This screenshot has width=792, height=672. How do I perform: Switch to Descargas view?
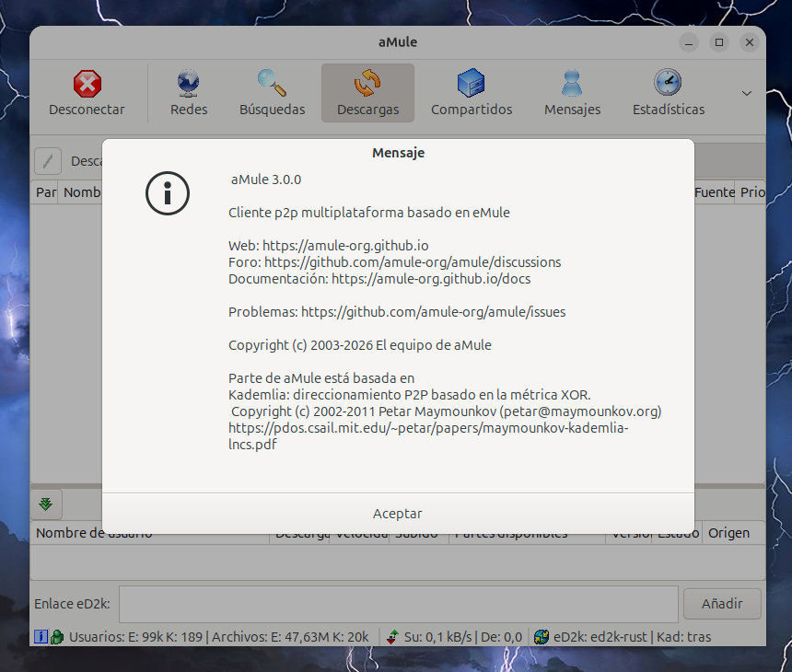(367, 93)
